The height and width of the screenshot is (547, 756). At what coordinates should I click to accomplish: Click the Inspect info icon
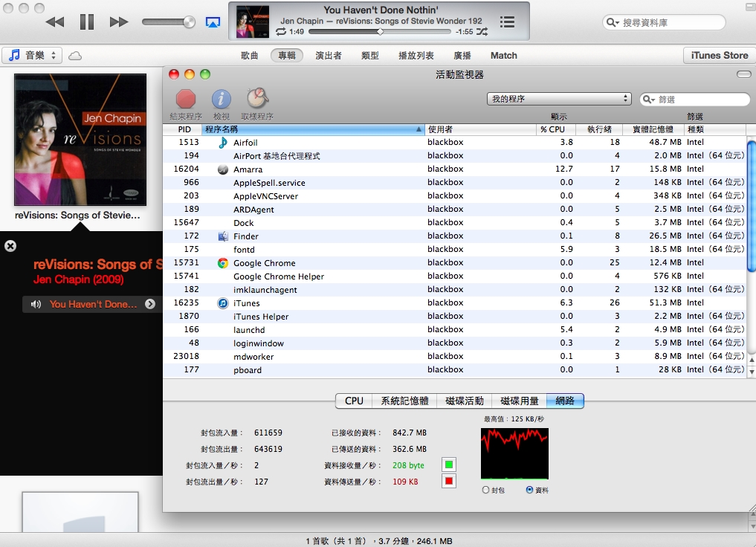click(x=222, y=99)
